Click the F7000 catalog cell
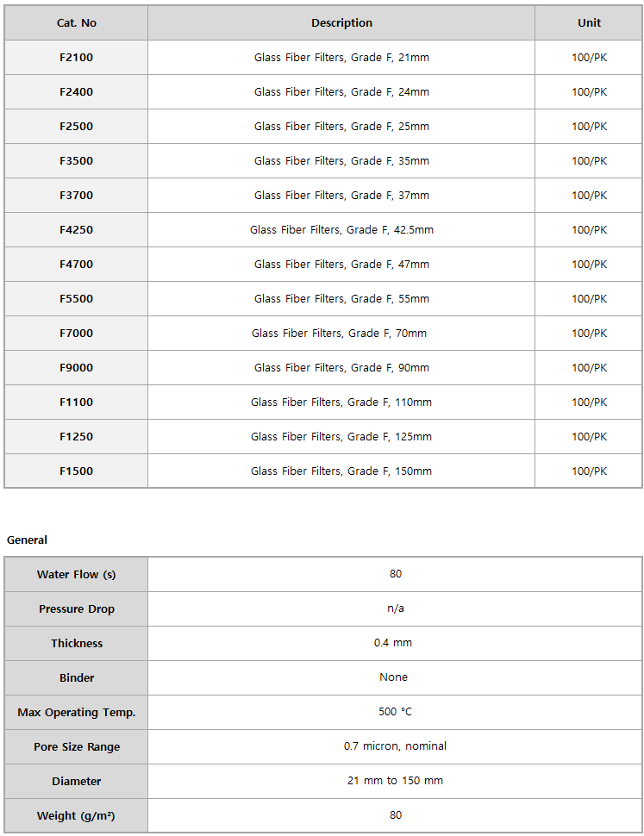This screenshot has width=644, height=836. click(x=76, y=334)
